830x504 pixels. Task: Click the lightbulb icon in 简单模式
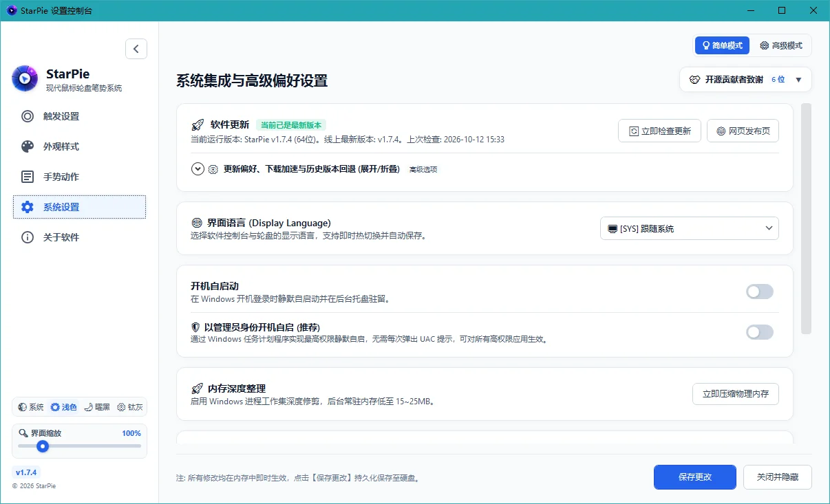pos(705,45)
